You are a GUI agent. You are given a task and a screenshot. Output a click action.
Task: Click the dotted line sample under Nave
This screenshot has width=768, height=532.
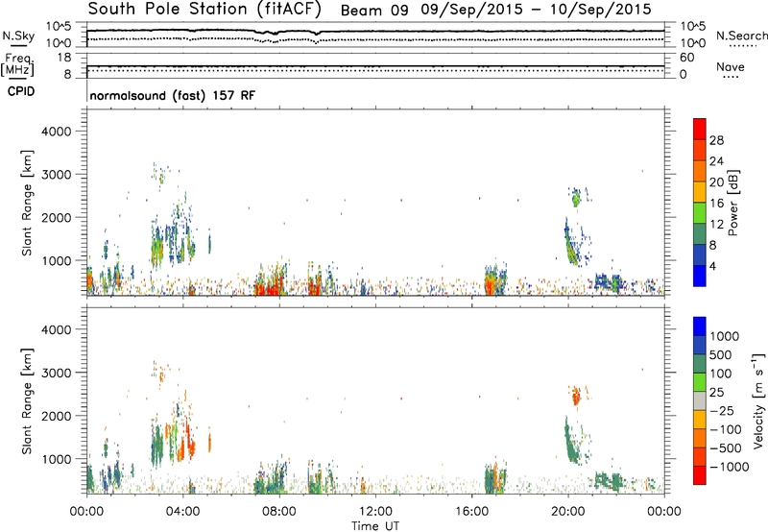tap(731, 77)
